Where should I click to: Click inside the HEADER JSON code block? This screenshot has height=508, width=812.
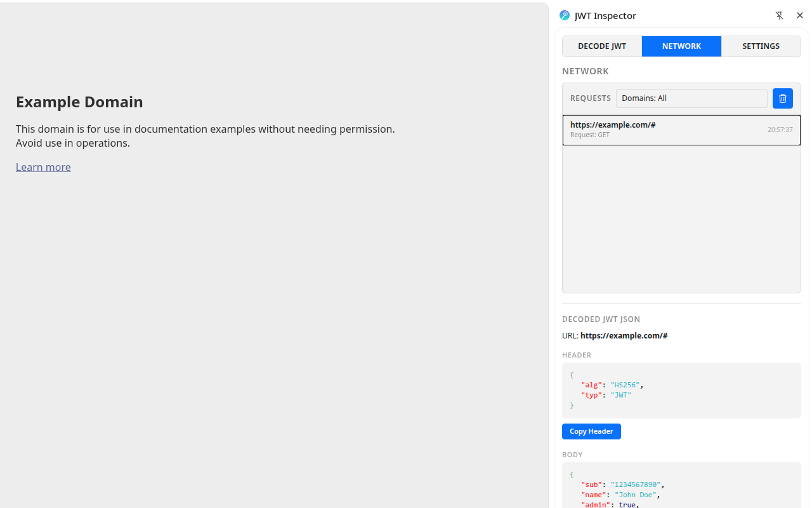[x=681, y=391]
